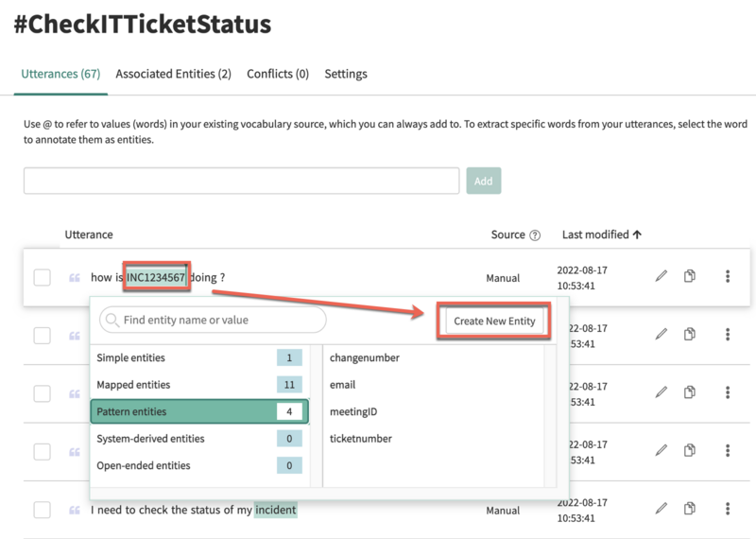Click pencil icon on the 'incident' utterance row
The width and height of the screenshot is (756, 539).
pyautogui.click(x=661, y=508)
